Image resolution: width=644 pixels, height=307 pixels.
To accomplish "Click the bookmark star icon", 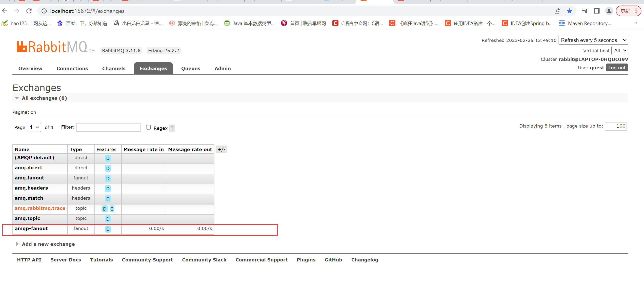I will point(569,11).
